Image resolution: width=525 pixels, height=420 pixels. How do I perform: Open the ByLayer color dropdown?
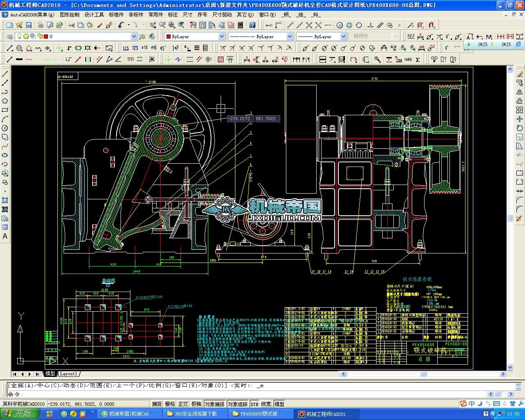(x=221, y=37)
